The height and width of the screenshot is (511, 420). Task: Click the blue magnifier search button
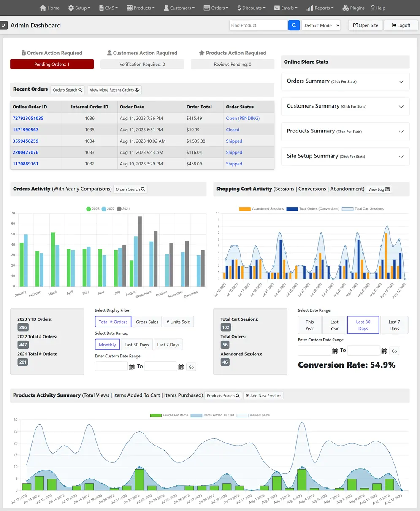coord(294,25)
